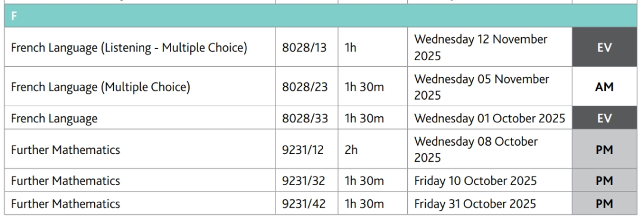The height and width of the screenshot is (222, 644).
Task: Click the date Wednesday 08 October 2025
Action: (476, 149)
